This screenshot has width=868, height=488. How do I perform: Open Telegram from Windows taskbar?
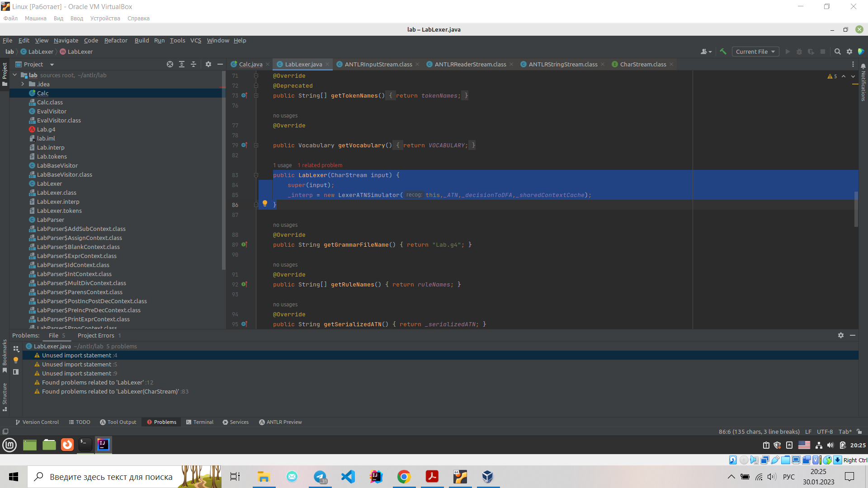(320, 477)
